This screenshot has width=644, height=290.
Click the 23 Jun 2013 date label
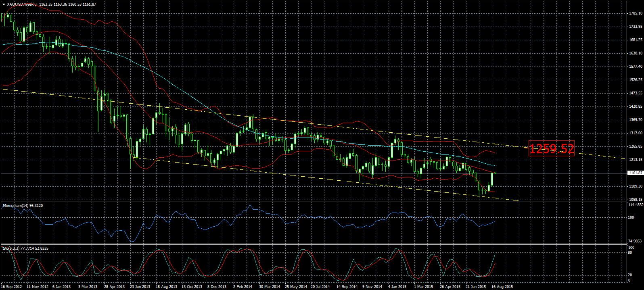pos(140,287)
